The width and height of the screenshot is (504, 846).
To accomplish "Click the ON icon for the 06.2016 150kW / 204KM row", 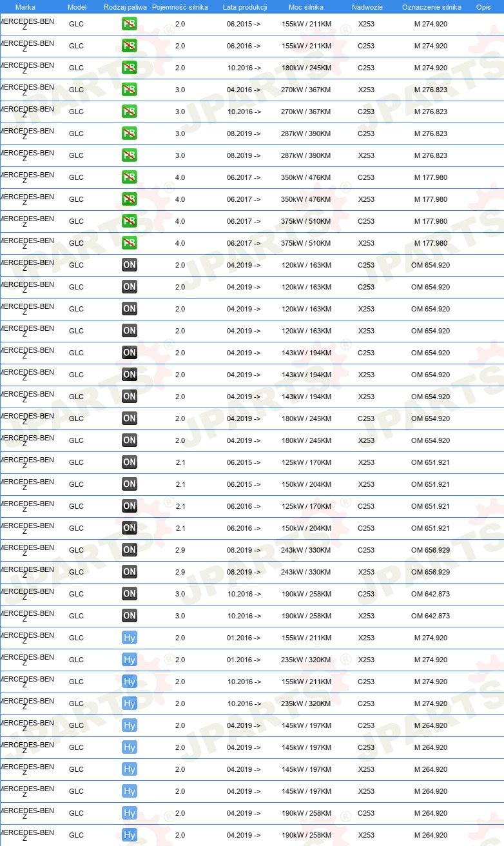I will click(x=130, y=529).
